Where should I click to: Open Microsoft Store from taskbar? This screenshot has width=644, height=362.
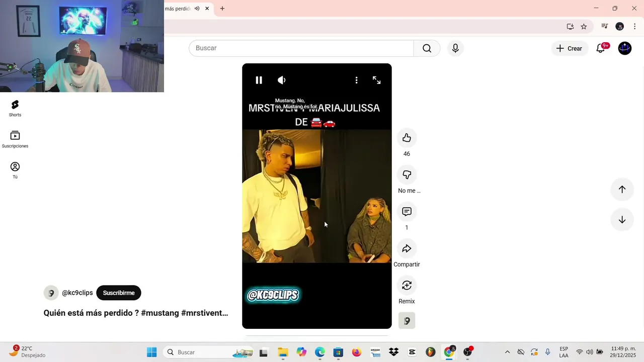click(338, 352)
